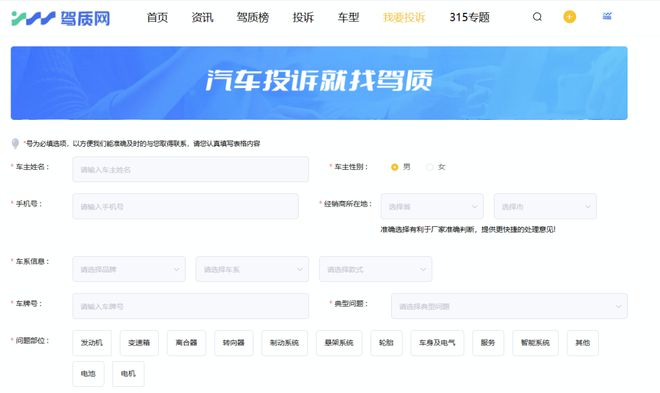Focus the 车牌号 input field

pyautogui.click(x=190, y=306)
